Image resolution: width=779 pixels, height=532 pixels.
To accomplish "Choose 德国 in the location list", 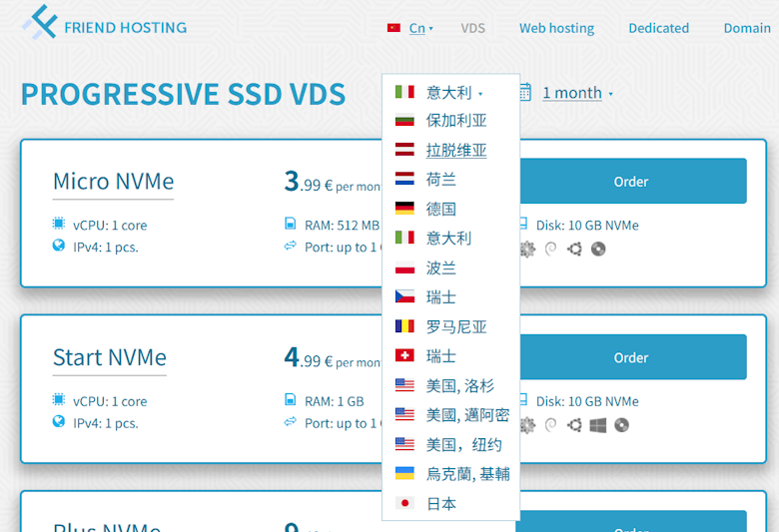I will pyautogui.click(x=440, y=209).
